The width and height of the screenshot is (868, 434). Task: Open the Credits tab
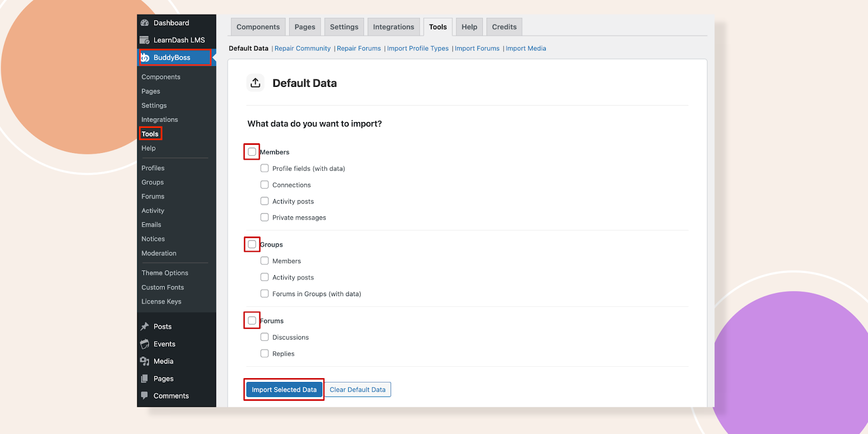pyautogui.click(x=504, y=27)
